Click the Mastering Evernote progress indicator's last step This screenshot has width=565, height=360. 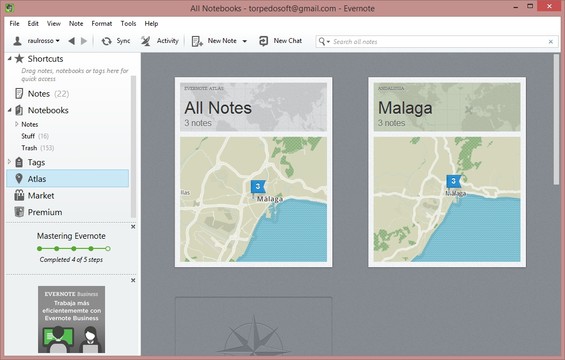click(108, 249)
